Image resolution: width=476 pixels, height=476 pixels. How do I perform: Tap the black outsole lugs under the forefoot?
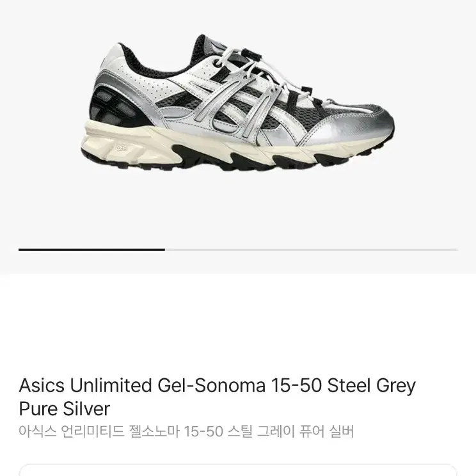coord(303,159)
